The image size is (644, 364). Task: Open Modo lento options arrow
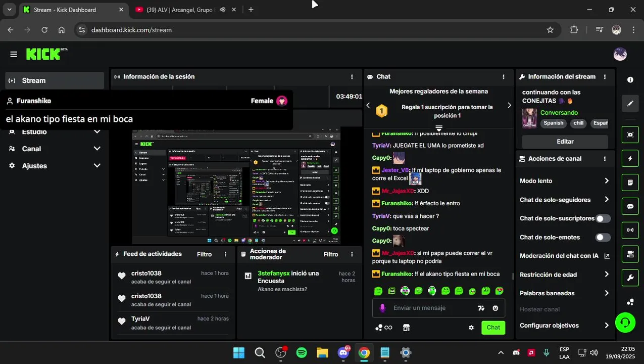tap(607, 181)
